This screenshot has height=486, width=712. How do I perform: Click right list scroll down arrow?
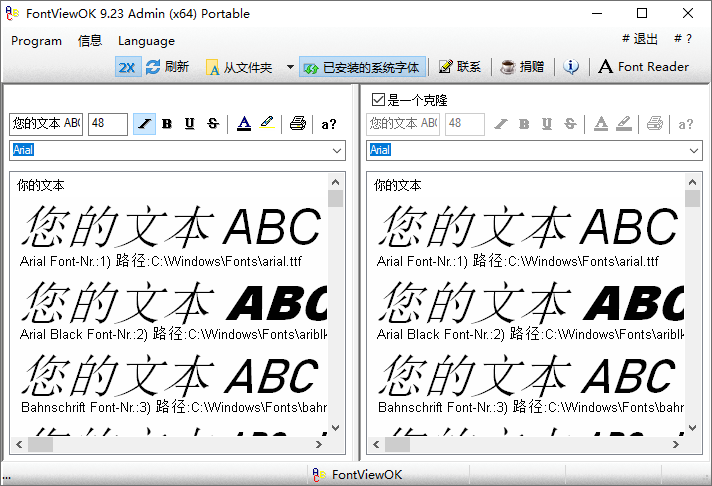click(x=692, y=428)
